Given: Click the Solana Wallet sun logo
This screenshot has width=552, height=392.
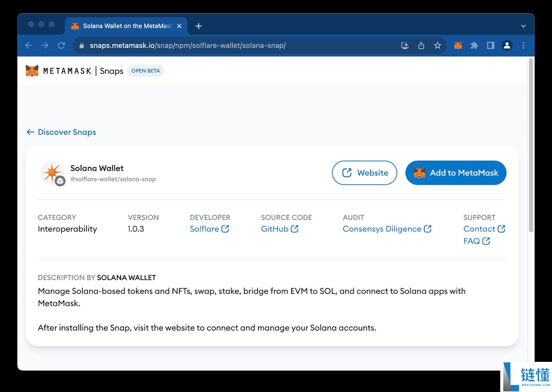Looking at the screenshot, I should [52, 173].
